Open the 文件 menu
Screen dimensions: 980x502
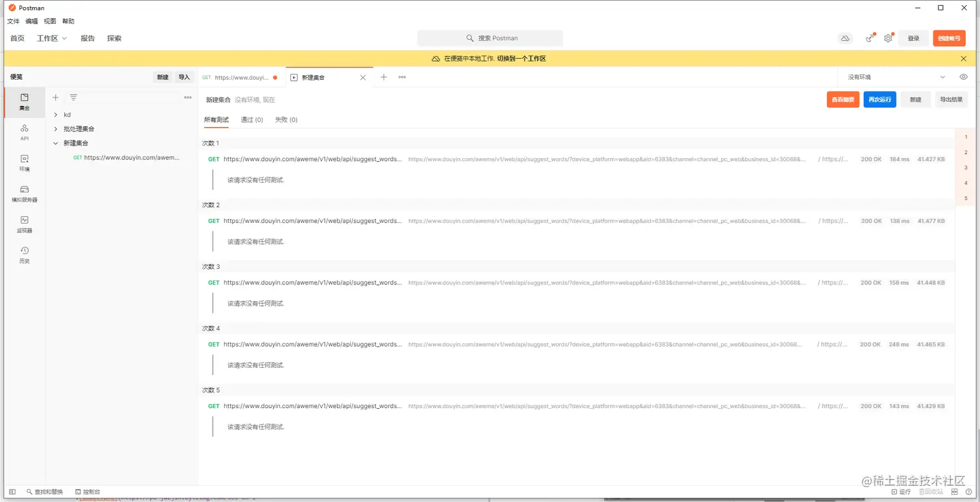(x=13, y=21)
